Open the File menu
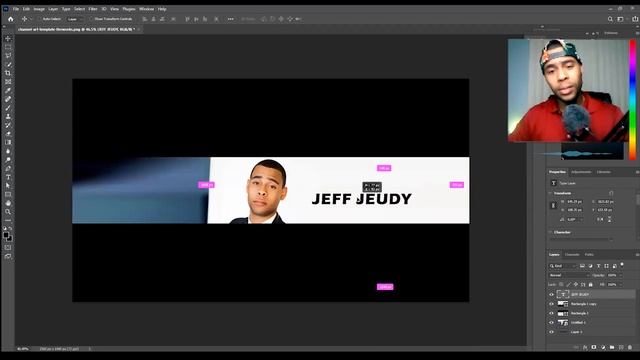Screen dimensions: 640x360 pos(16,9)
